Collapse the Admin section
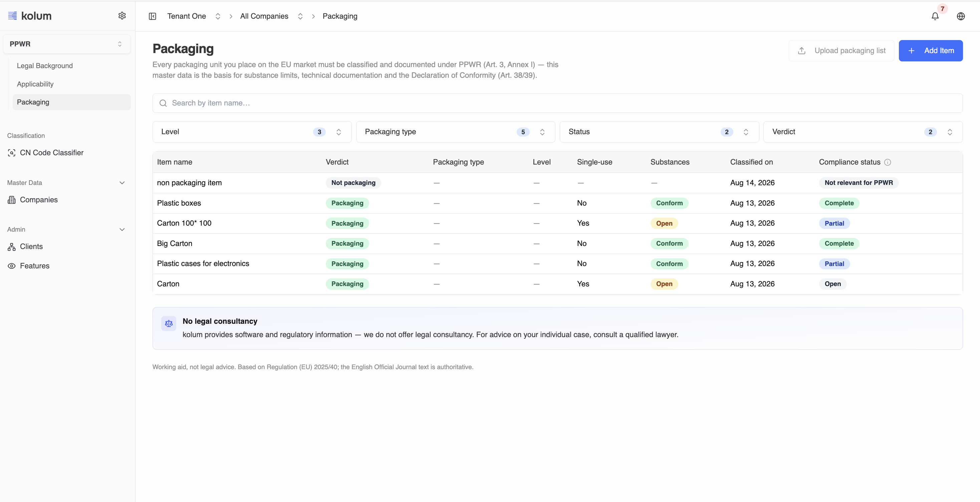The image size is (980, 502). point(122,229)
